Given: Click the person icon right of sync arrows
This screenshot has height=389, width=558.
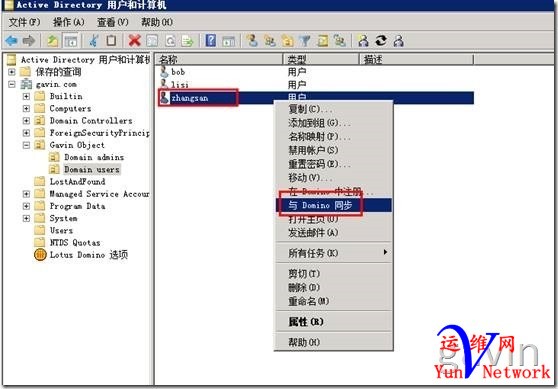Looking at the screenshot, I should [x=399, y=41].
